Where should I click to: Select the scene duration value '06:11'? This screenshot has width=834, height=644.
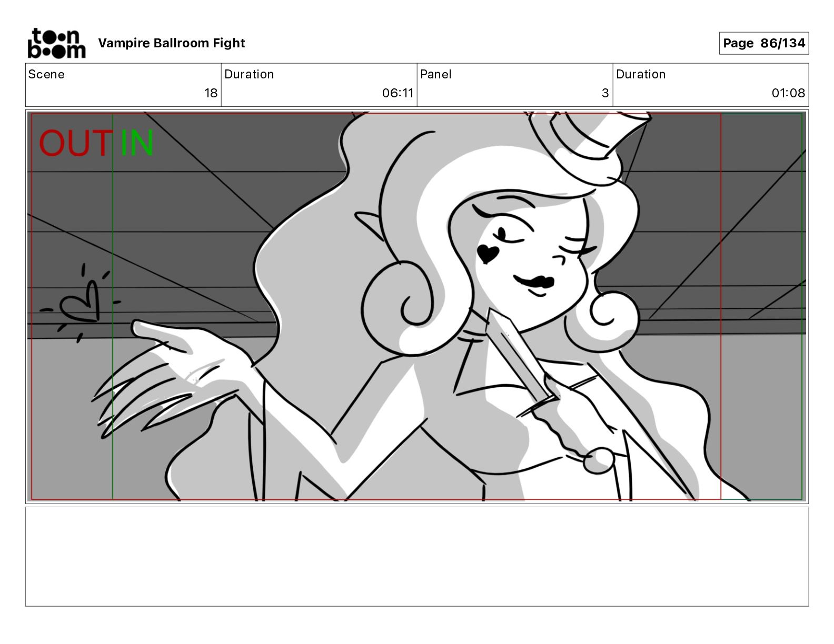(398, 93)
